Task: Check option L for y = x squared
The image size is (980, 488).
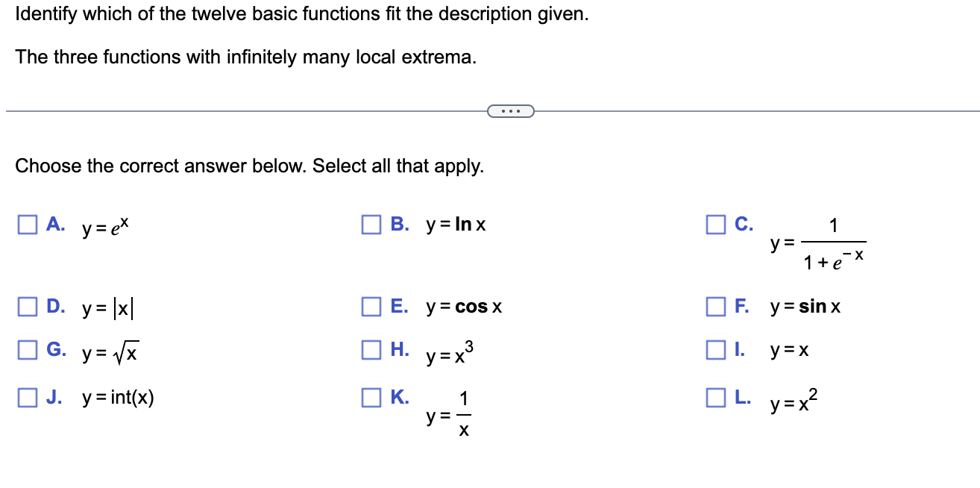Action: 714,397
